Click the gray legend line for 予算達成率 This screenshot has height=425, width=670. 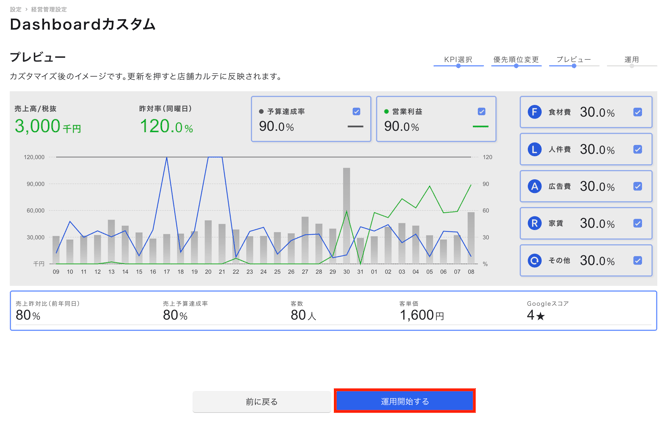(x=355, y=127)
